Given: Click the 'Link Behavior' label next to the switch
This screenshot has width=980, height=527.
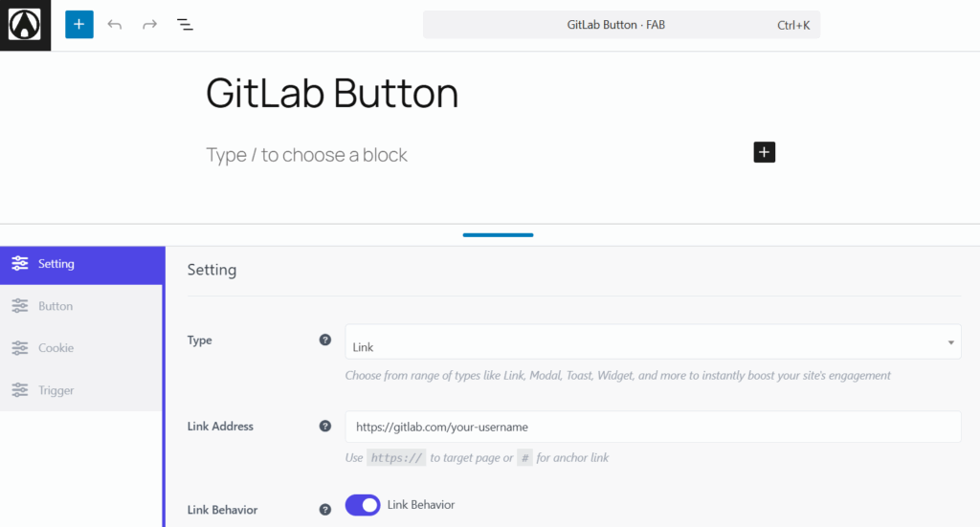Looking at the screenshot, I should [421, 504].
